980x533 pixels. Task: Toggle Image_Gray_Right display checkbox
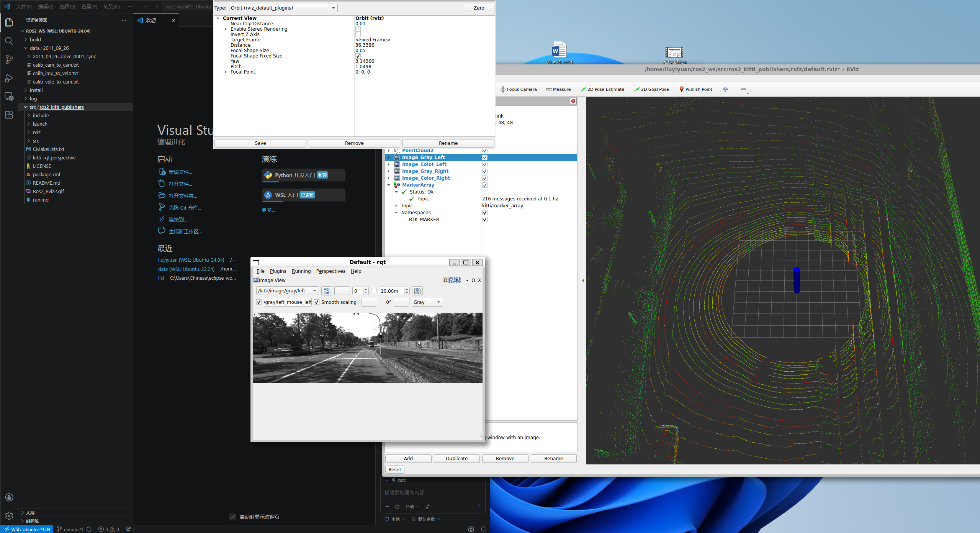[485, 171]
